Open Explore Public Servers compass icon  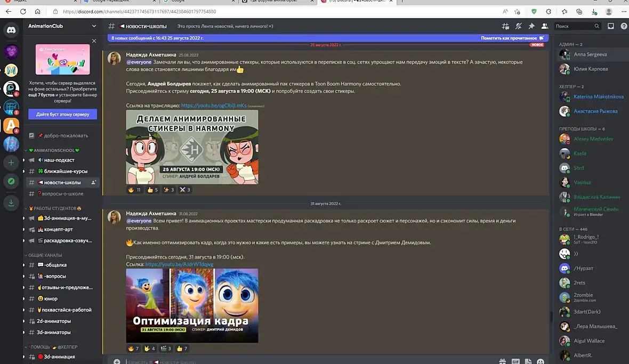[11, 181]
